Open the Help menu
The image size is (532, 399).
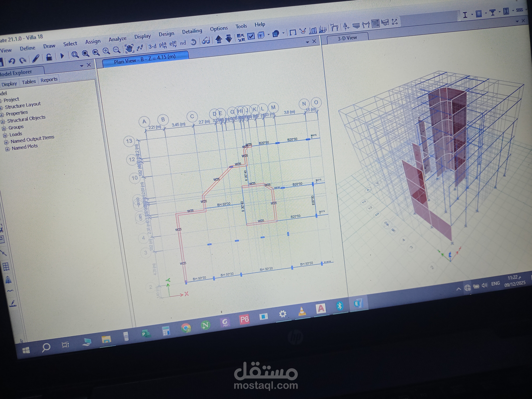tap(260, 24)
